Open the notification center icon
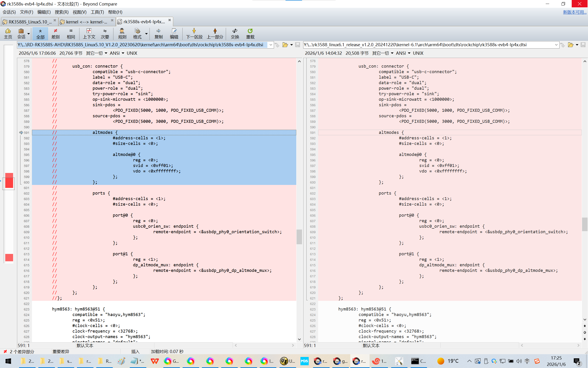 click(x=577, y=361)
